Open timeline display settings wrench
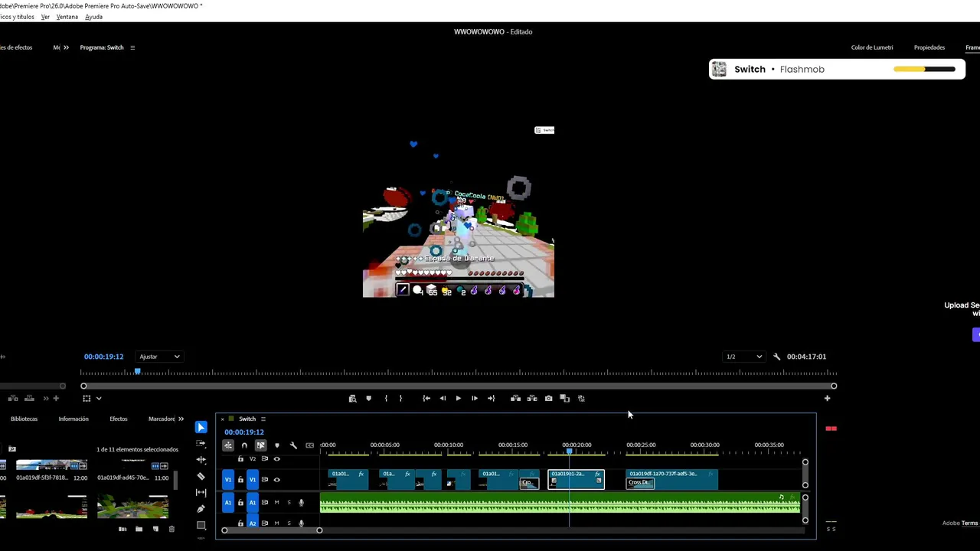980x551 pixels. 293,445
